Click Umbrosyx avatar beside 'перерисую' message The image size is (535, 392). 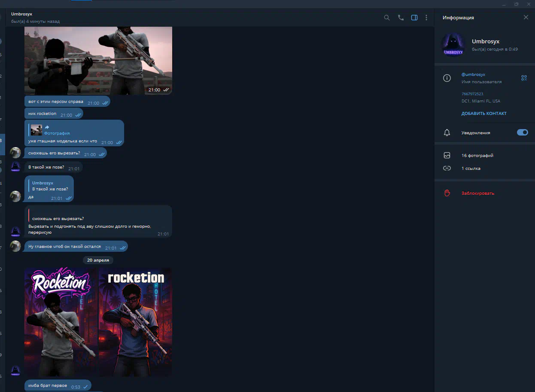(x=15, y=232)
